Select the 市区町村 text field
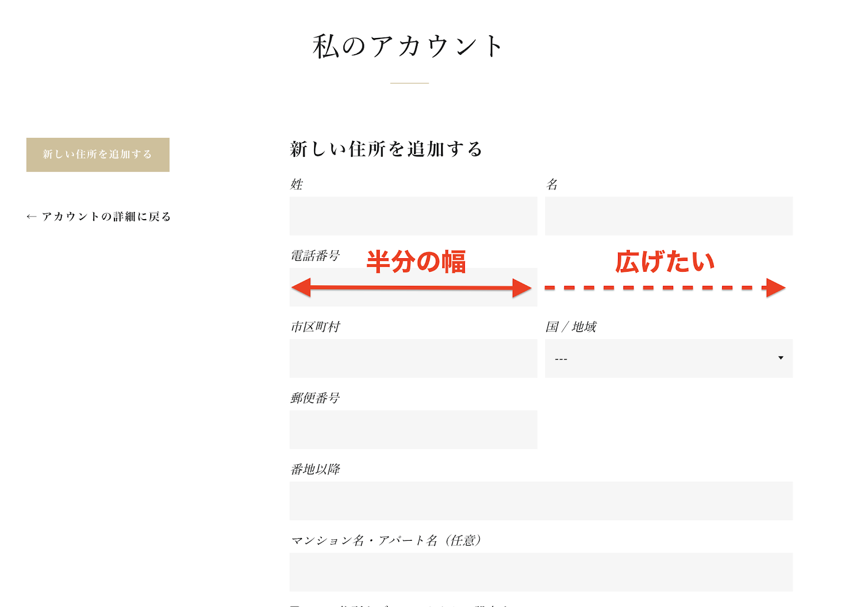This screenshot has height=607, width=868. tap(413, 358)
